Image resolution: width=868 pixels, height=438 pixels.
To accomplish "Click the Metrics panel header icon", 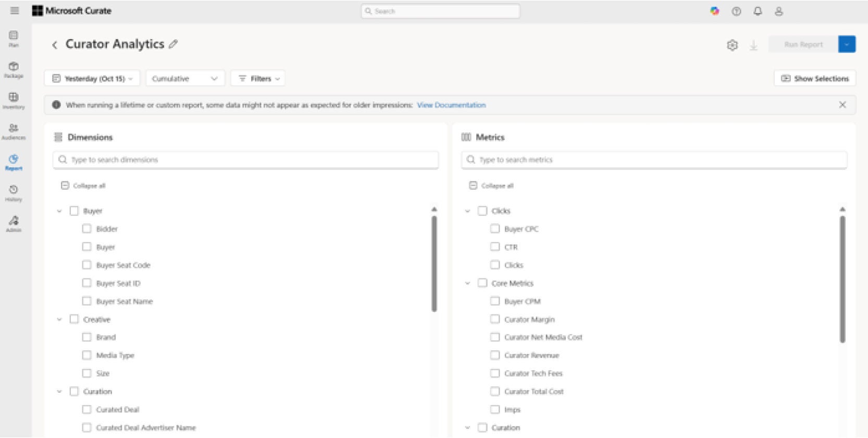I will 466,137.
